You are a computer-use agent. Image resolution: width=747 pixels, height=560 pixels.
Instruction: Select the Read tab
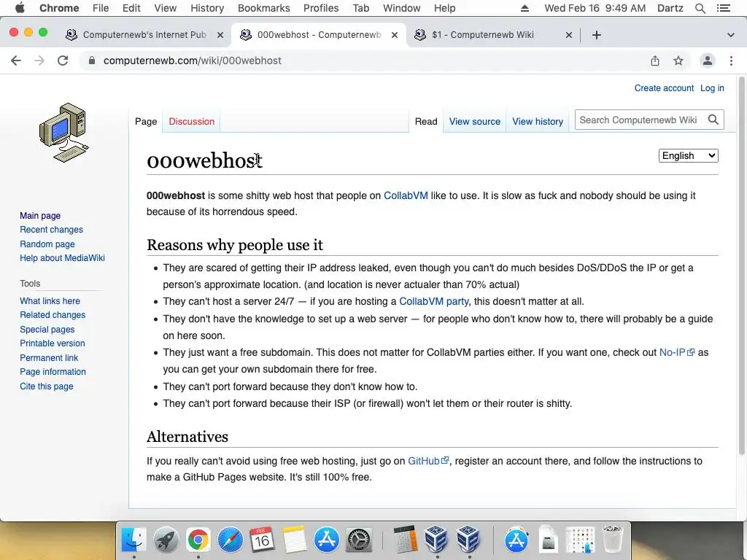pyautogui.click(x=426, y=122)
